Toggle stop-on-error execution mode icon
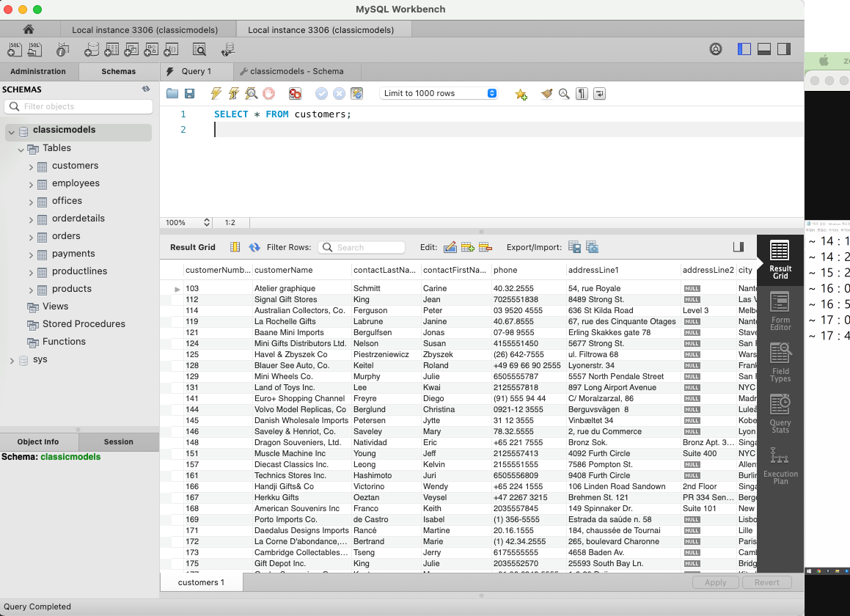Image resolution: width=850 pixels, height=616 pixels. click(295, 93)
